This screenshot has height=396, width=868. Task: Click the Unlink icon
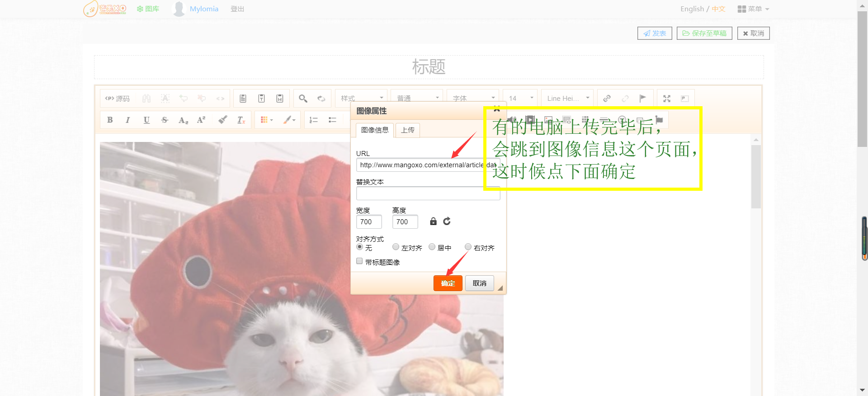pyautogui.click(x=625, y=99)
